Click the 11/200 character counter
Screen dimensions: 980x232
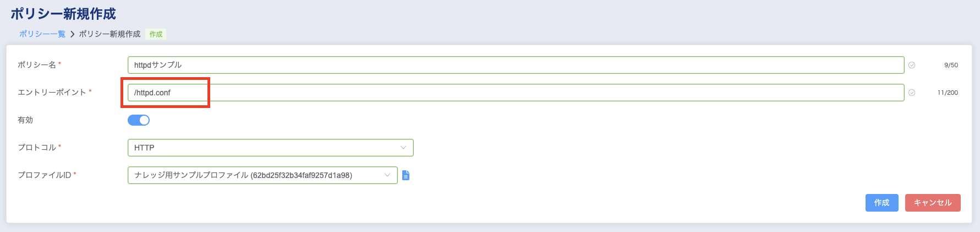click(x=948, y=93)
